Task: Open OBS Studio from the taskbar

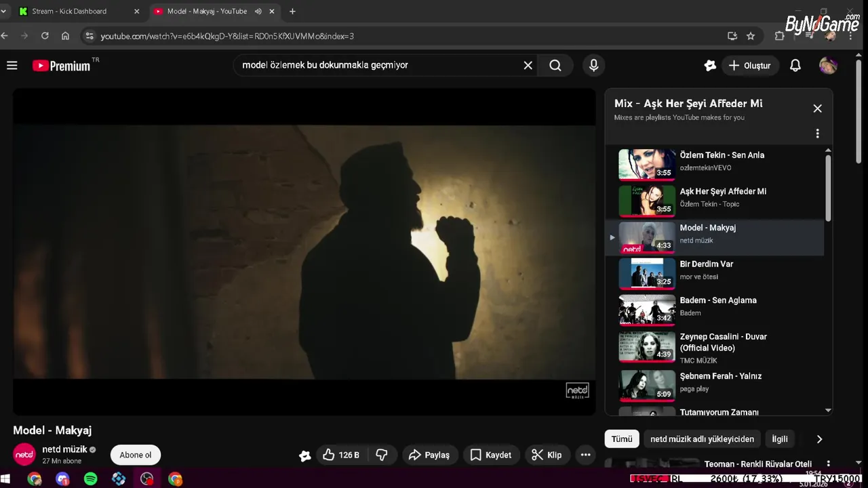Action: coord(147,479)
